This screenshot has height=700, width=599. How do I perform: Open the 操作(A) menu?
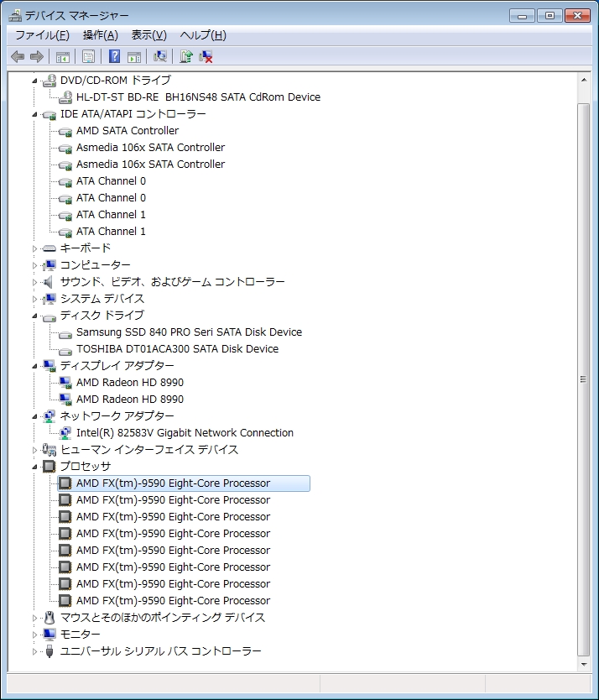(101, 35)
